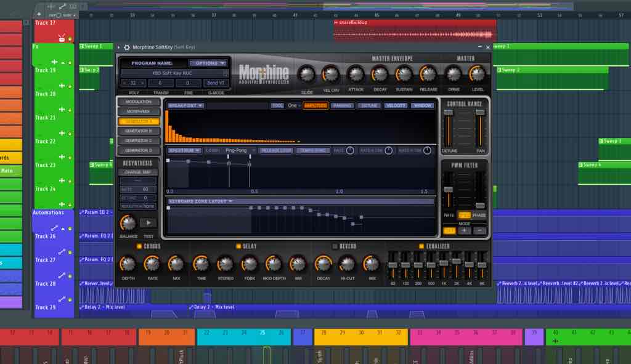The width and height of the screenshot is (631, 364).
Task: Open the Modulation page
Action: coord(139,102)
